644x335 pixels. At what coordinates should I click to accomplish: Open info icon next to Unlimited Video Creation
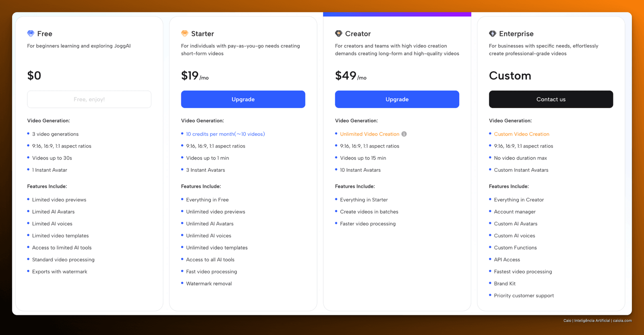[404, 134]
